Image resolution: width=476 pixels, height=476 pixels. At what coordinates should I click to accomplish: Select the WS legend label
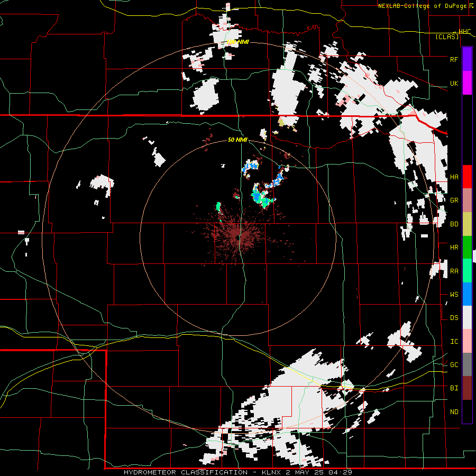[x=454, y=295]
